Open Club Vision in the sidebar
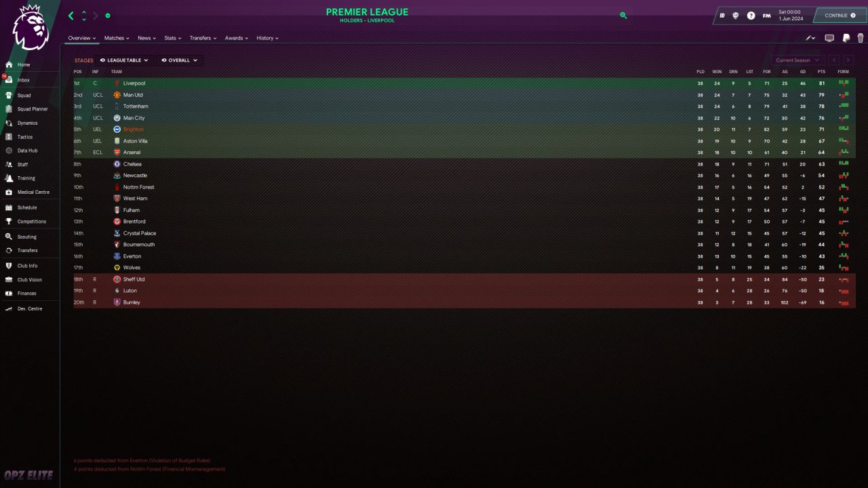This screenshot has height=488, width=868. pos(30,280)
